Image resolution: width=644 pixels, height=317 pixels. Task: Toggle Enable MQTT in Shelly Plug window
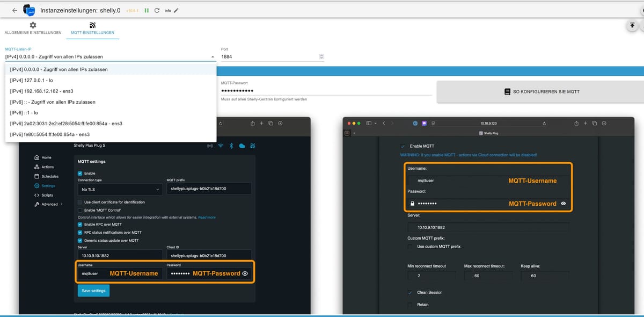click(x=403, y=146)
